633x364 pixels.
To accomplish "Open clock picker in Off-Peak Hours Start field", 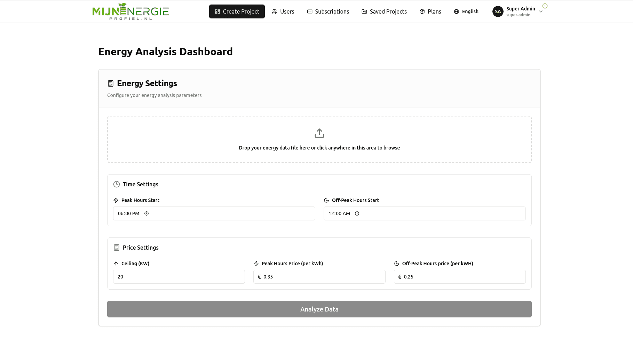I will coord(357,213).
